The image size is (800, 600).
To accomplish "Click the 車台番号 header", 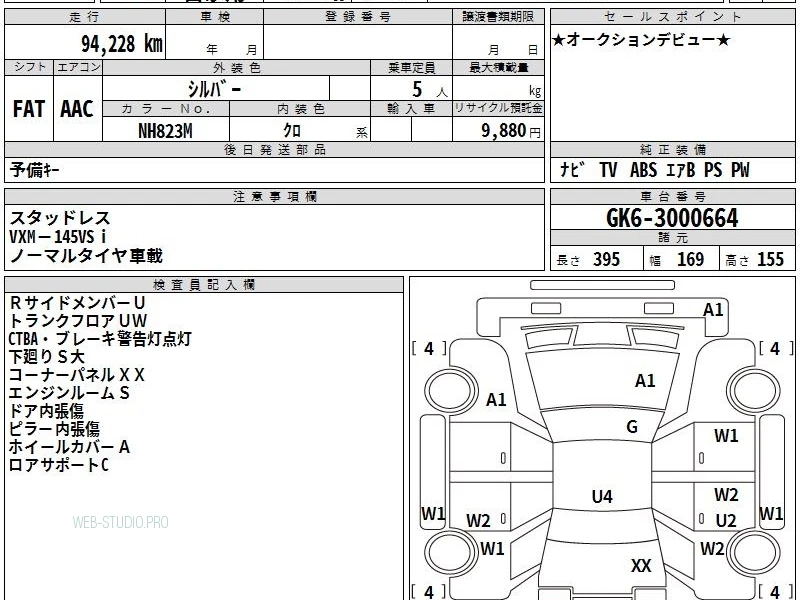I will [673, 196].
